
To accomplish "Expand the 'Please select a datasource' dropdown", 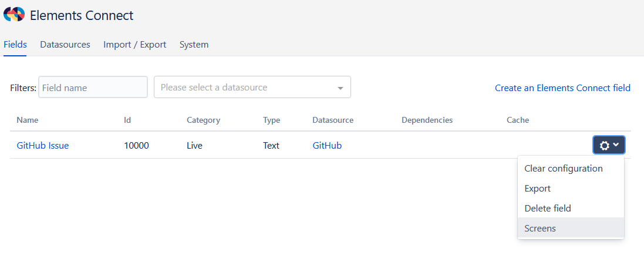I will (252, 88).
